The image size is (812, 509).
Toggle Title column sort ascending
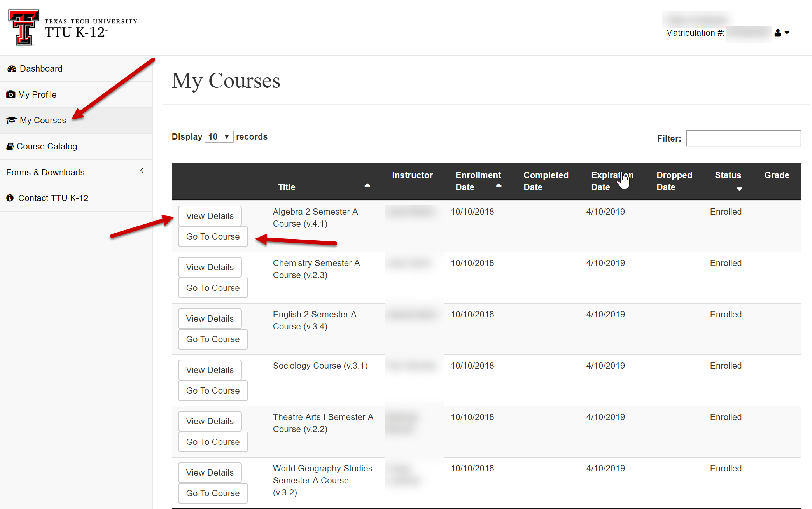(x=367, y=185)
